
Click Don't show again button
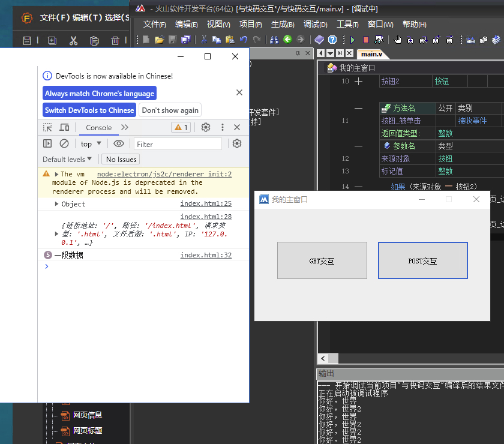coord(170,110)
